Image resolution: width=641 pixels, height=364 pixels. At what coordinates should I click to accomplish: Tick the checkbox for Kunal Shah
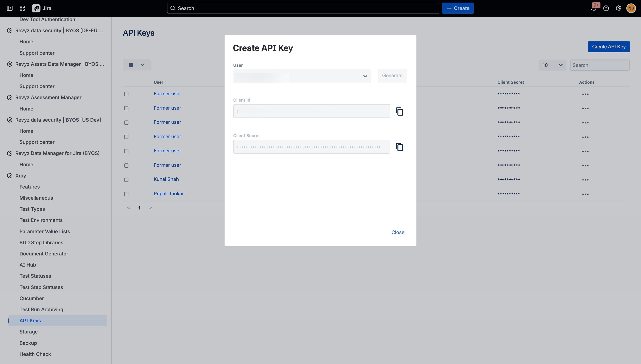[126, 180]
